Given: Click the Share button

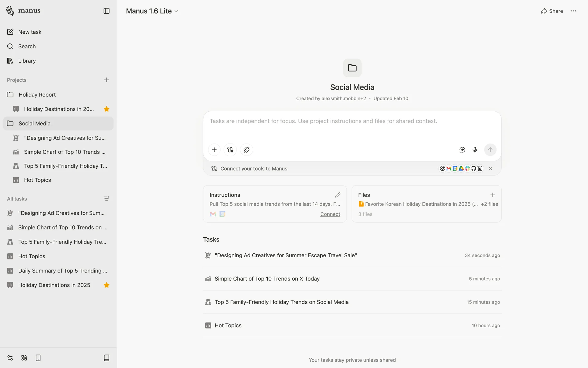Looking at the screenshot, I should coord(552,11).
